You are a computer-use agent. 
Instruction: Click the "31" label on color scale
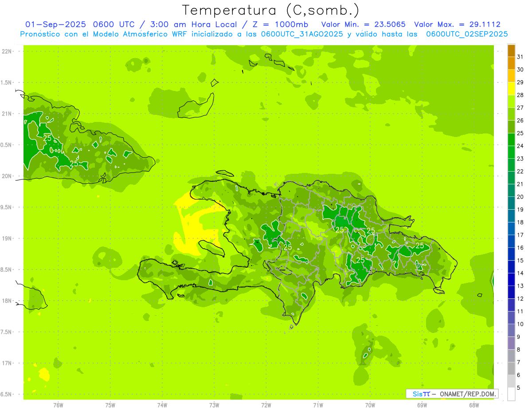[520, 57]
